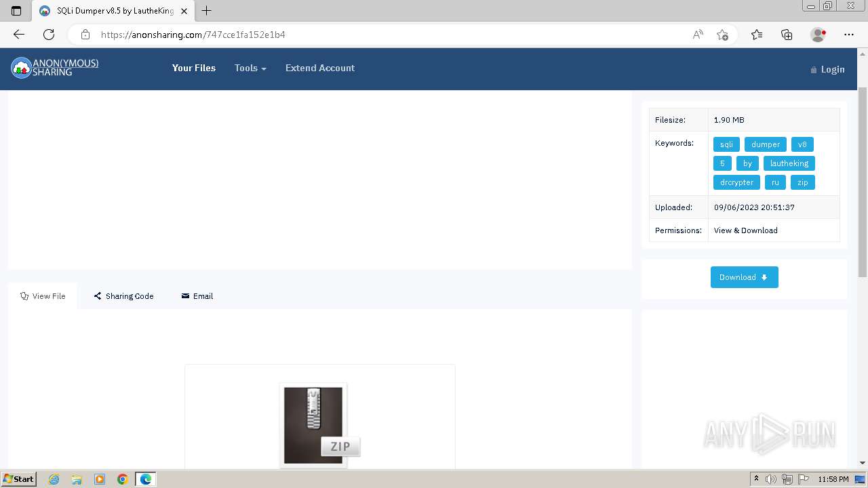The image size is (868, 488).
Task: Open File Explorer from taskbar
Action: click(x=77, y=479)
